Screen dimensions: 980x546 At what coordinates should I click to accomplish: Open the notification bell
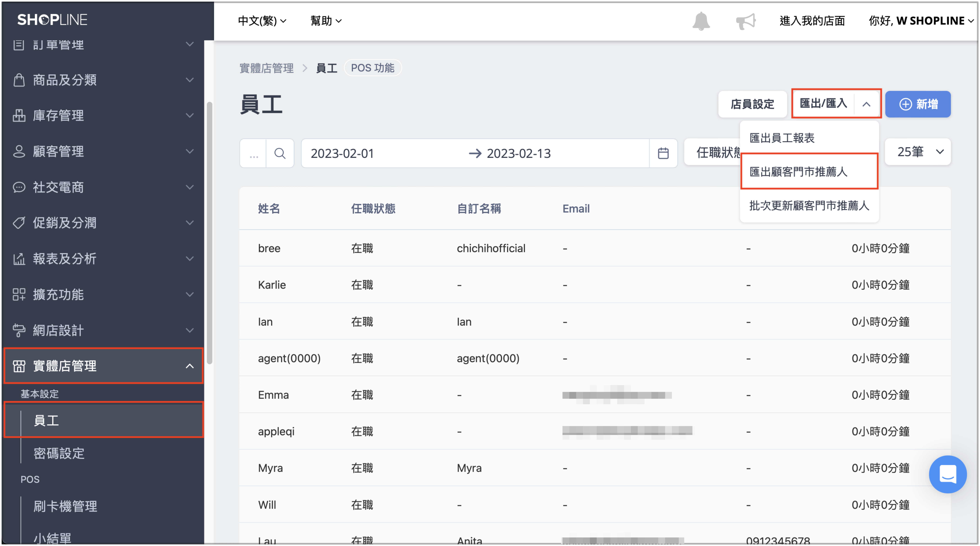click(701, 21)
